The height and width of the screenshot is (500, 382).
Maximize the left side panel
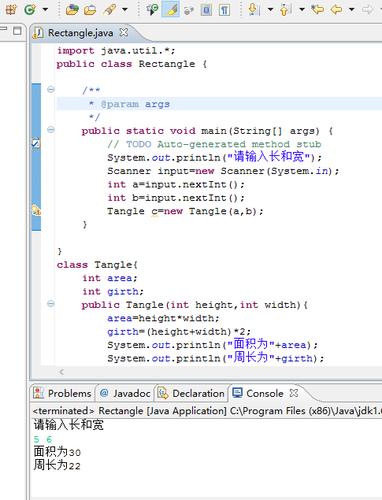click(17, 31)
